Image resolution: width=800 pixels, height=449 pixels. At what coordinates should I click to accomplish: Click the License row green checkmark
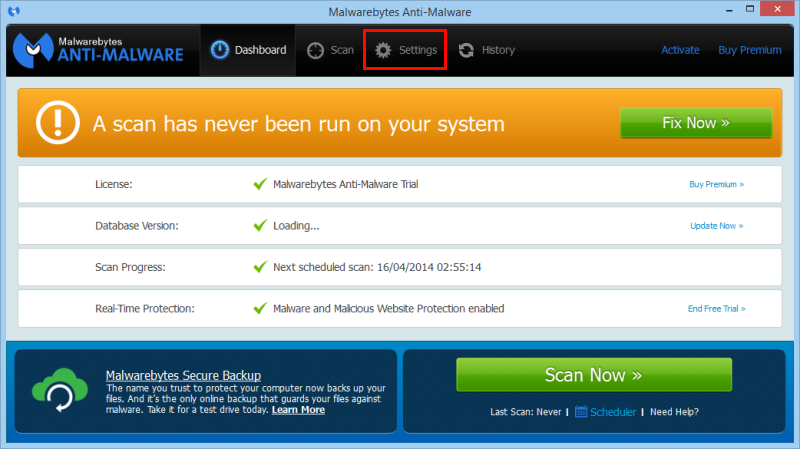pyautogui.click(x=260, y=184)
